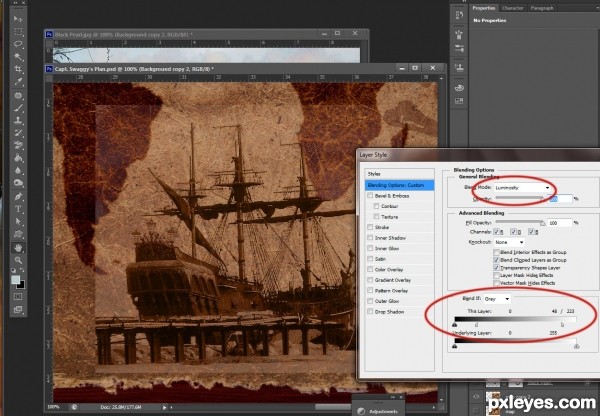Reset default foreground and background colors
Screen dimensions: 600x416
14,270
